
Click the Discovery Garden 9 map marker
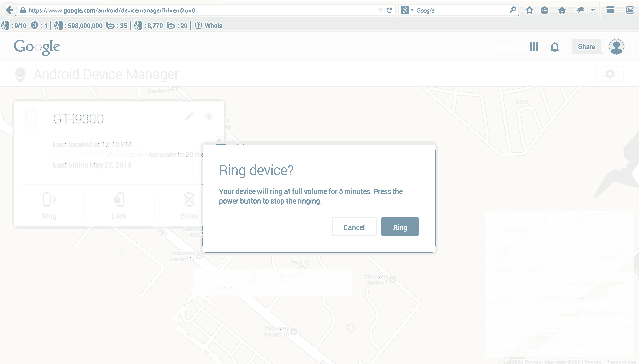[392, 280]
